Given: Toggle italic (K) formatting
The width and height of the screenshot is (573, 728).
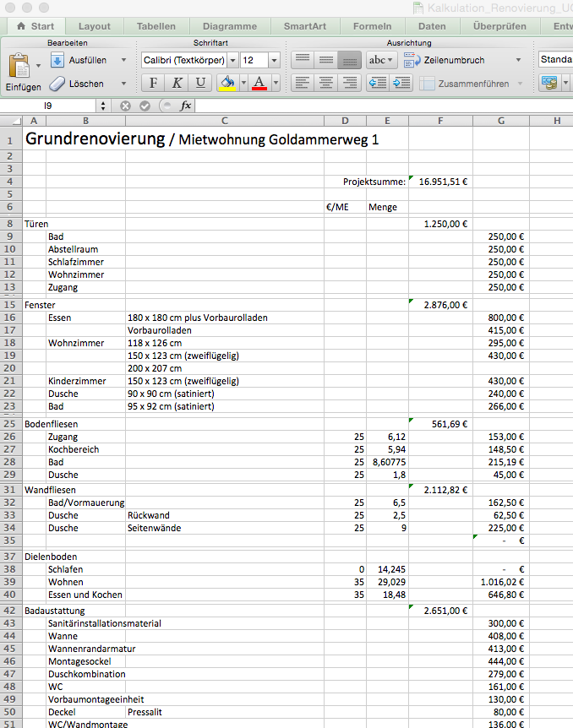Looking at the screenshot, I should (x=177, y=83).
